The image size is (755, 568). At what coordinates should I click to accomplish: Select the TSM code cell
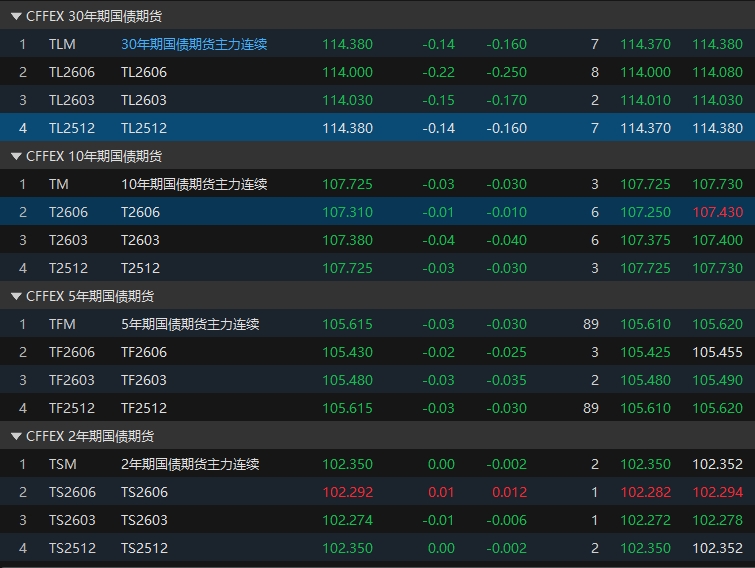coord(63,465)
